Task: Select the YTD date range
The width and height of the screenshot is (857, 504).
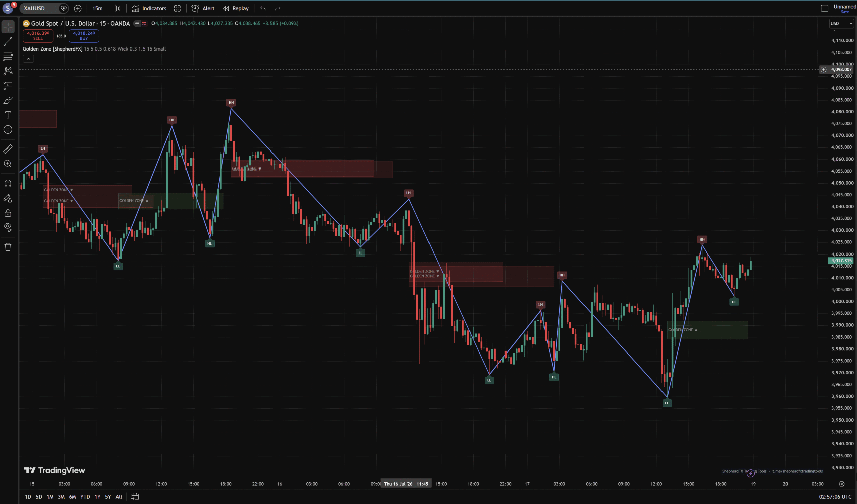Action: click(x=85, y=497)
